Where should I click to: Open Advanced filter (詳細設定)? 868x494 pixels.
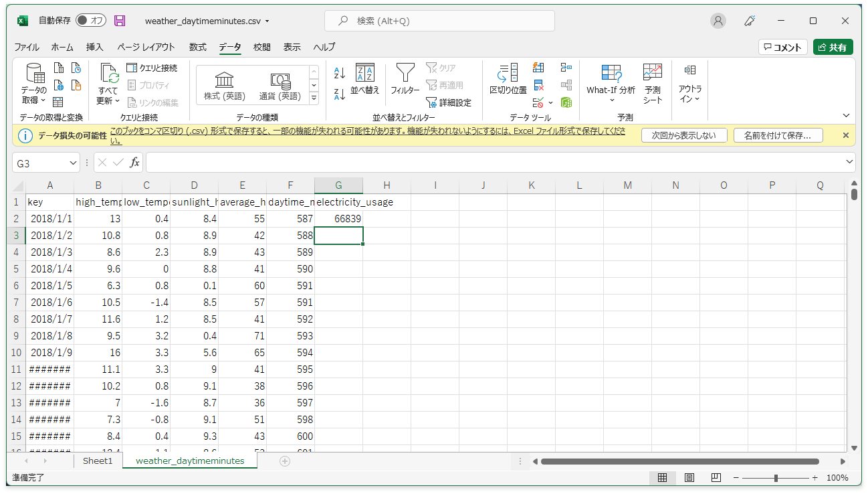449,102
